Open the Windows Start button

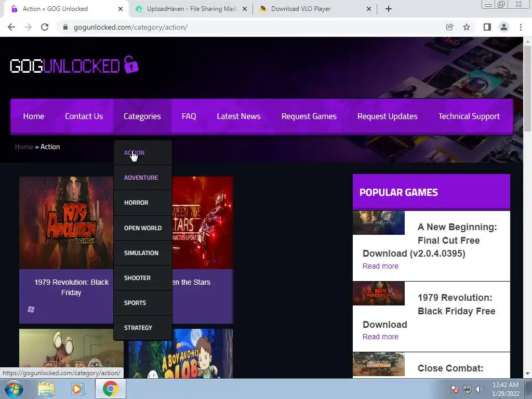14,389
